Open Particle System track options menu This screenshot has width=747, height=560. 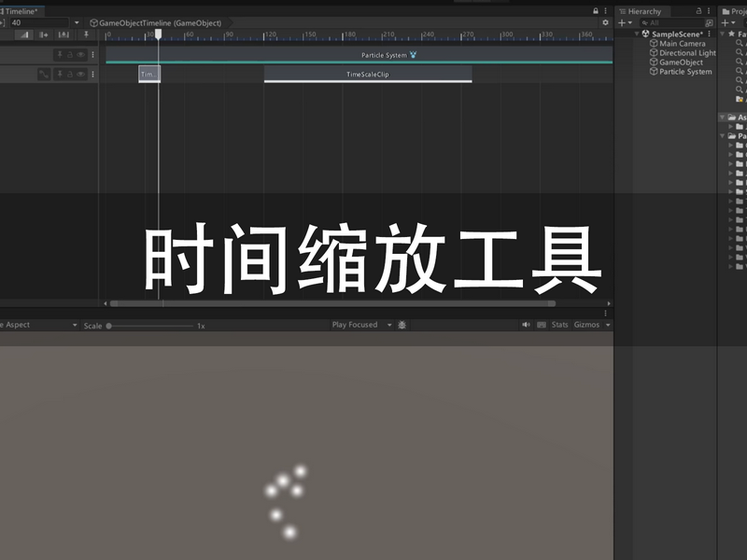point(92,55)
